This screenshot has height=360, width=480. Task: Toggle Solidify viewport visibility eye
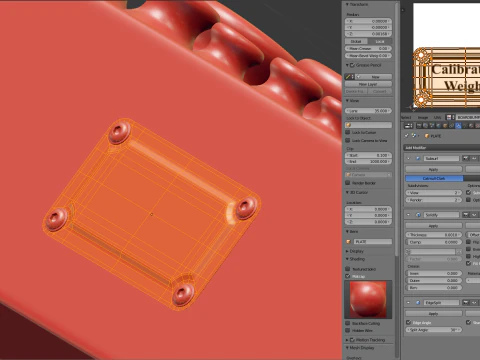(x=474, y=215)
